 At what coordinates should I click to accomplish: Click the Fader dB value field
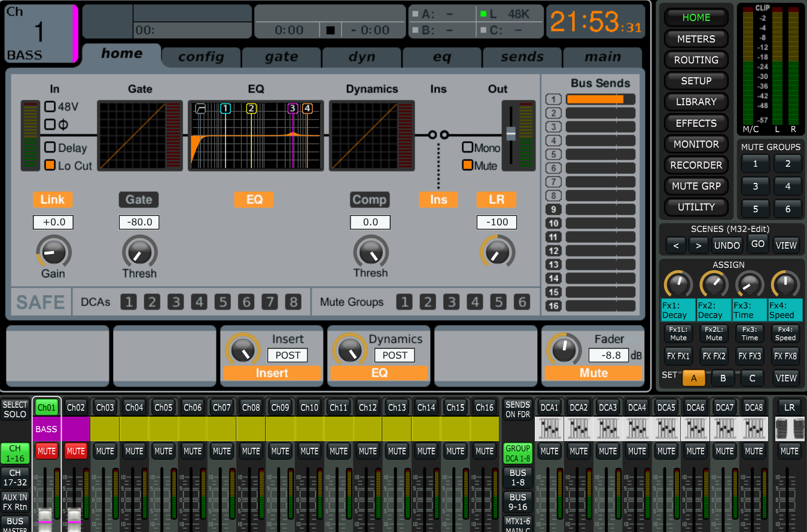(608, 355)
